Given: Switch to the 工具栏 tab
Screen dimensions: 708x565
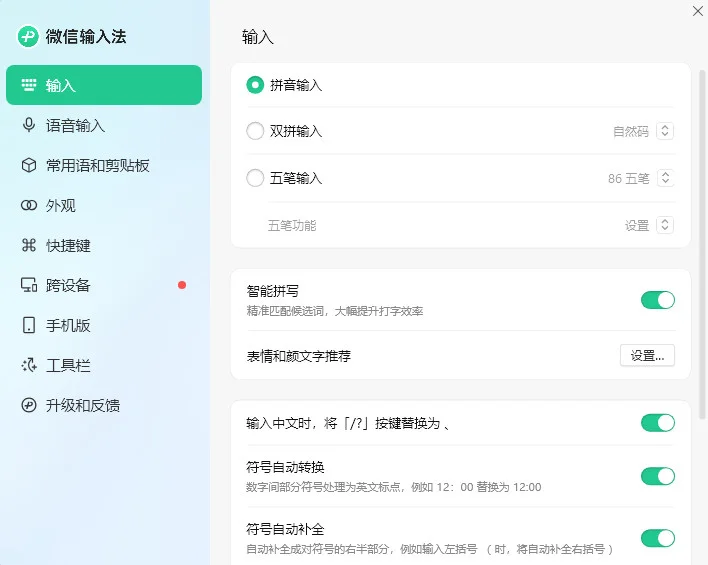Looking at the screenshot, I should (104, 365).
